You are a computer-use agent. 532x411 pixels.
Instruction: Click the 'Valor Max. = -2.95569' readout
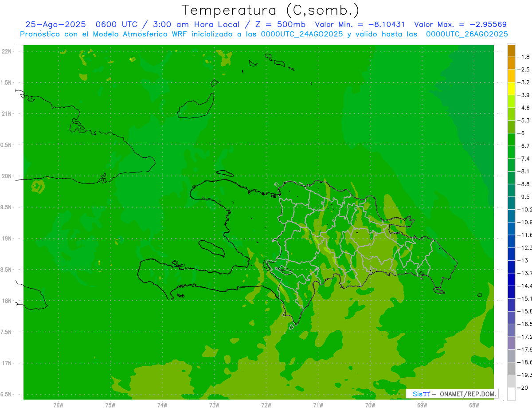460,24
